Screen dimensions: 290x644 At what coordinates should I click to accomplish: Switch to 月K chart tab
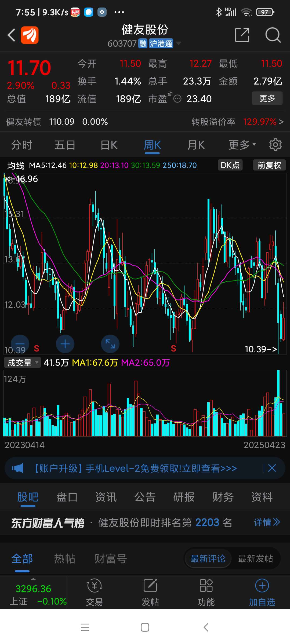click(196, 145)
